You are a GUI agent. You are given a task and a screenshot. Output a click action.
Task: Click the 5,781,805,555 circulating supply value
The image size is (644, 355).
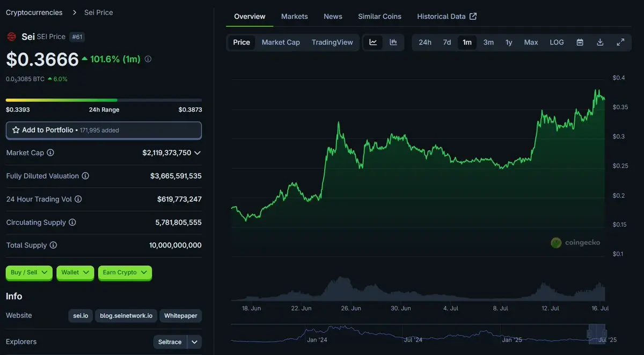click(178, 222)
